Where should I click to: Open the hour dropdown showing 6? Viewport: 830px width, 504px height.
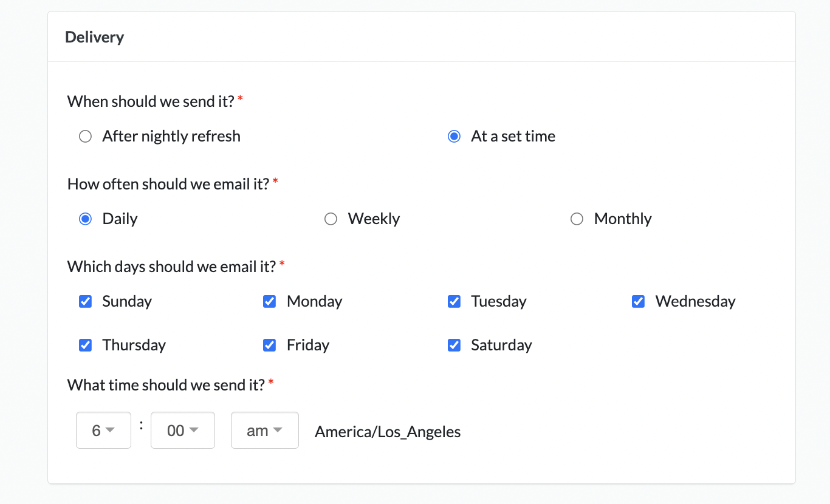click(103, 431)
